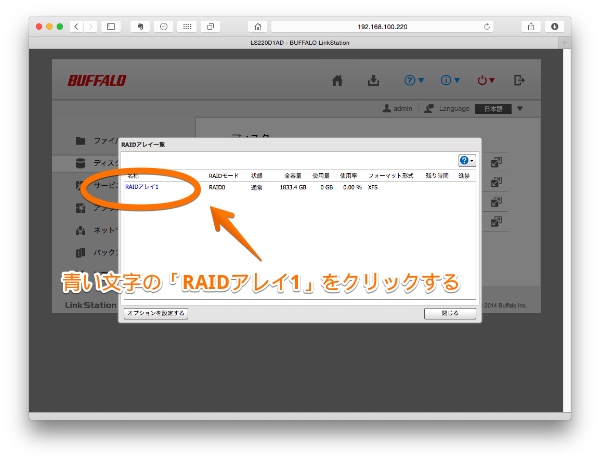Click the RAIDアレイ一覧 dialog title
Screen dimensions: 600x462
point(143,145)
